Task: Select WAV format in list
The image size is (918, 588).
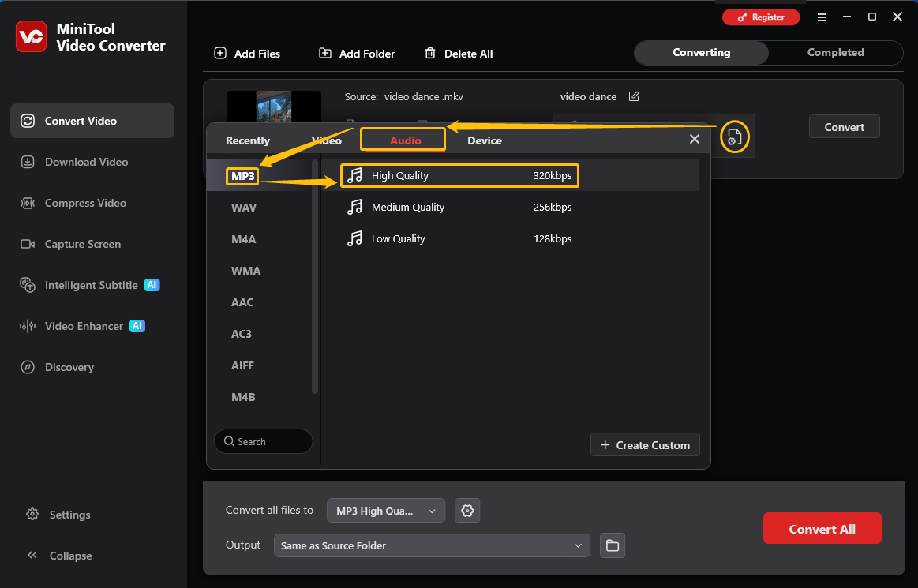Action: (244, 208)
